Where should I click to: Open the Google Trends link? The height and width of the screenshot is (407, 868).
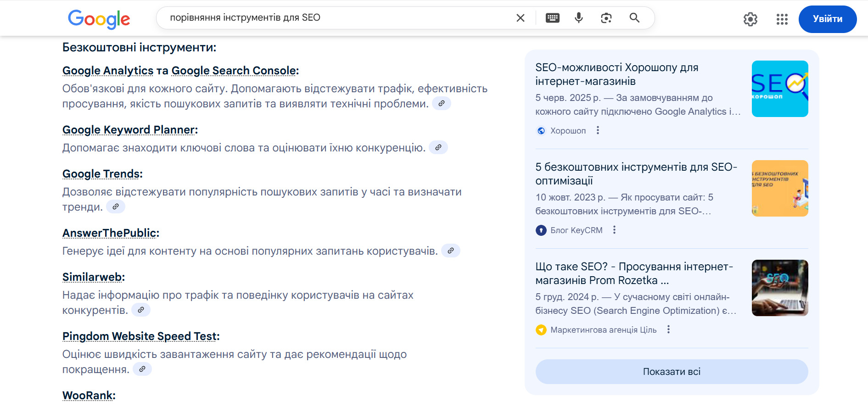pos(101,174)
